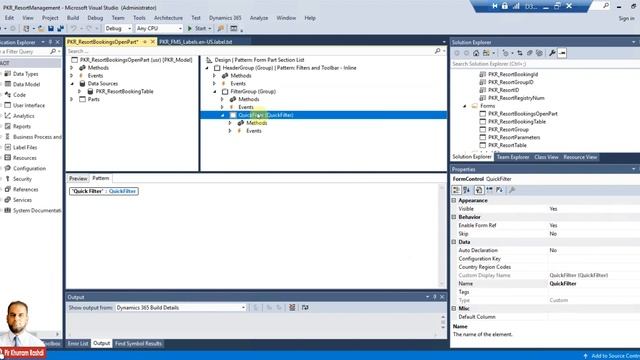Click the Show All Files icon
This screenshot has width=640, height=360.
pos(539,53)
